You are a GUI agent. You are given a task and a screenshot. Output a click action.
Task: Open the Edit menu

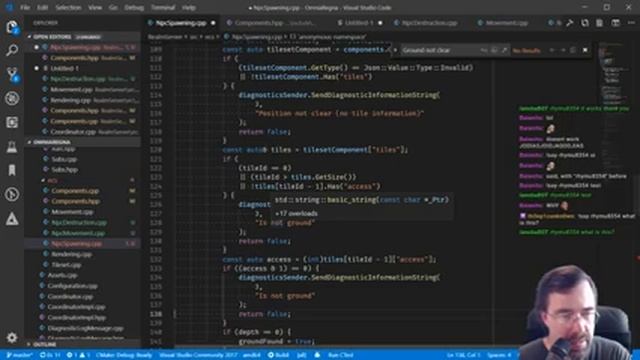click(x=42, y=8)
